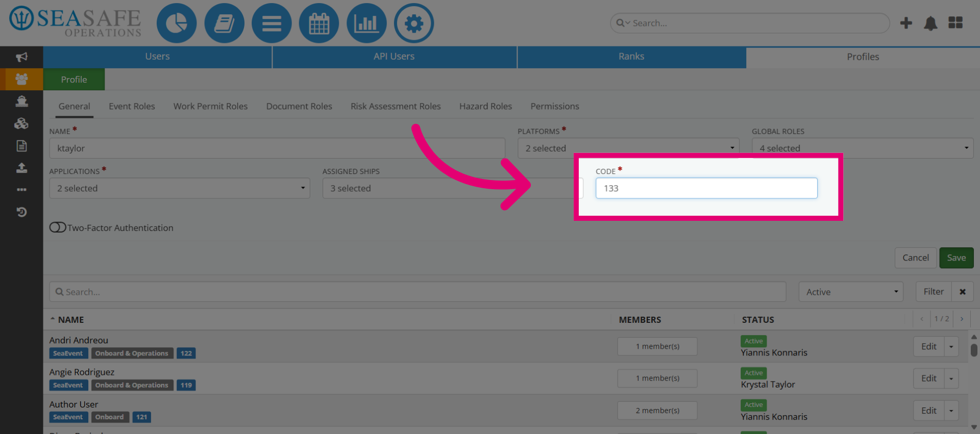Go to previous page arrow
980x434 pixels.
[x=922, y=319]
